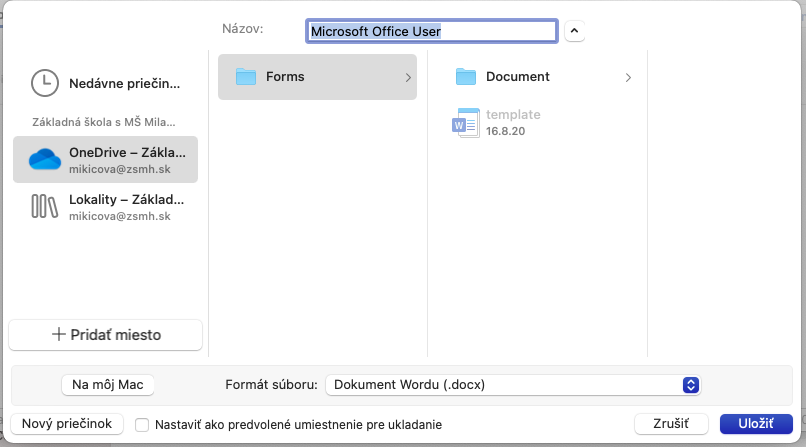Enable Nastaviť ako predvolené umiestnenie checkbox

tap(142, 425)
